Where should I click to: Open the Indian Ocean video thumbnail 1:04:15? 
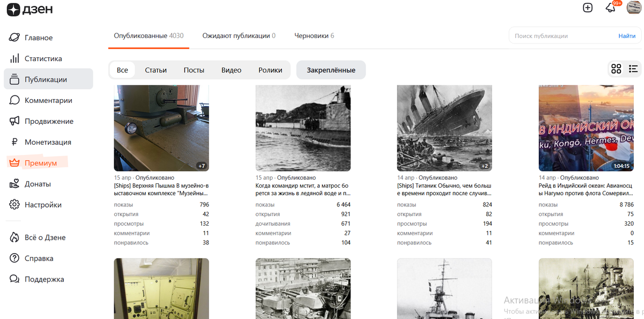click(586, 128)
